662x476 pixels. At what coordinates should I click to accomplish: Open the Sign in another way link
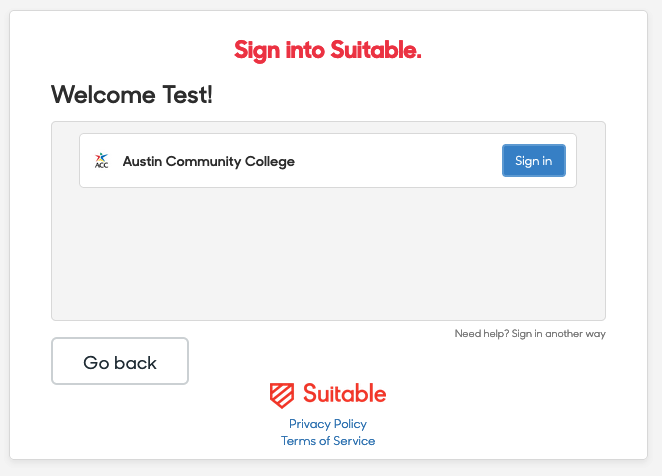pyautogui.click(x=559, y=334)
